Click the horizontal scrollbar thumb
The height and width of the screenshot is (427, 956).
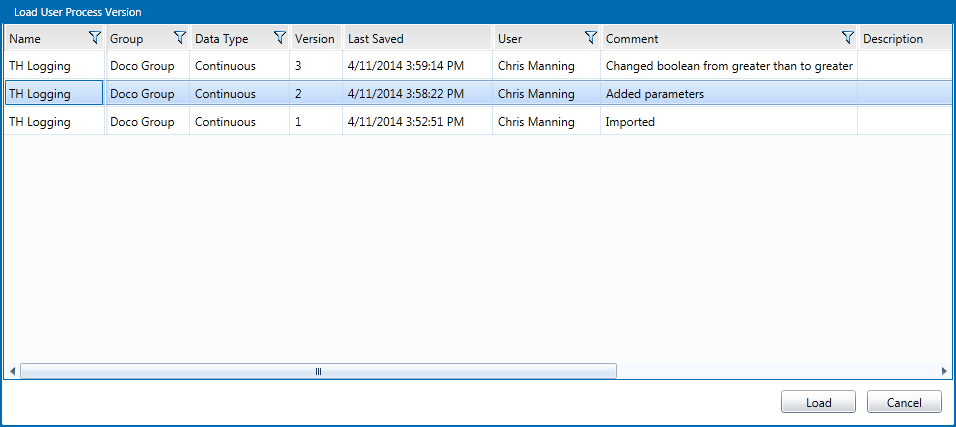(x=318, y=371)
